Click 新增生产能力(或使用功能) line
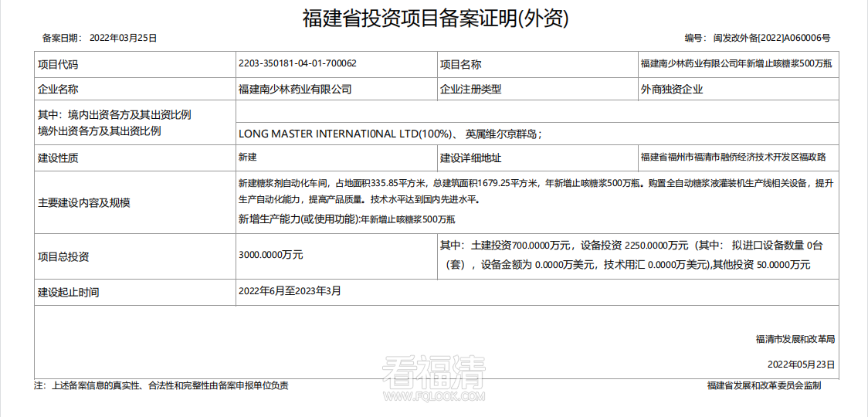This screenshot has width=868, height=417. (347, 219)
